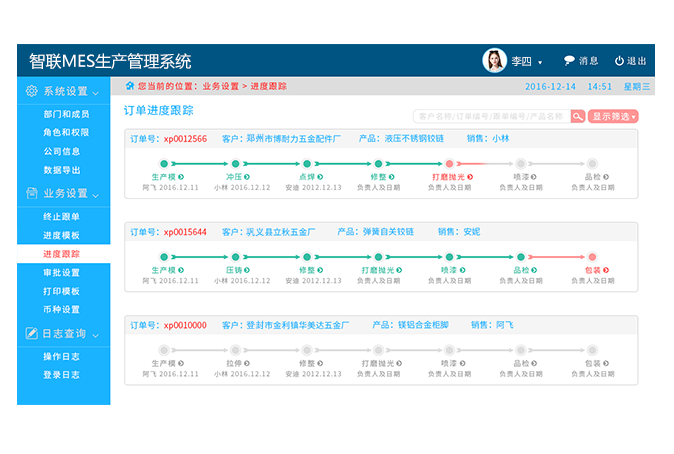
Task: Click order number xp0015644 link
Action: click(x=185, y=232)
